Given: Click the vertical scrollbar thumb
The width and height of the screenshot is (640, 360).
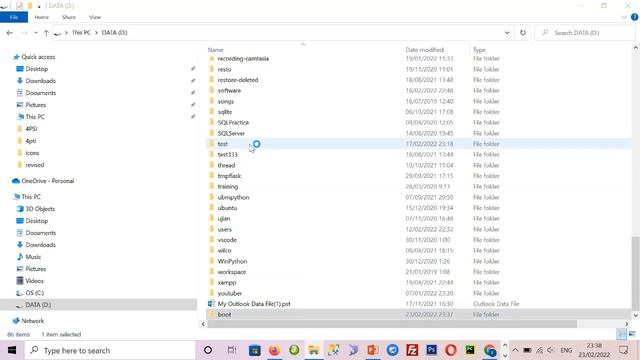Looking at the screenshot, I should (x=636, y=273).
